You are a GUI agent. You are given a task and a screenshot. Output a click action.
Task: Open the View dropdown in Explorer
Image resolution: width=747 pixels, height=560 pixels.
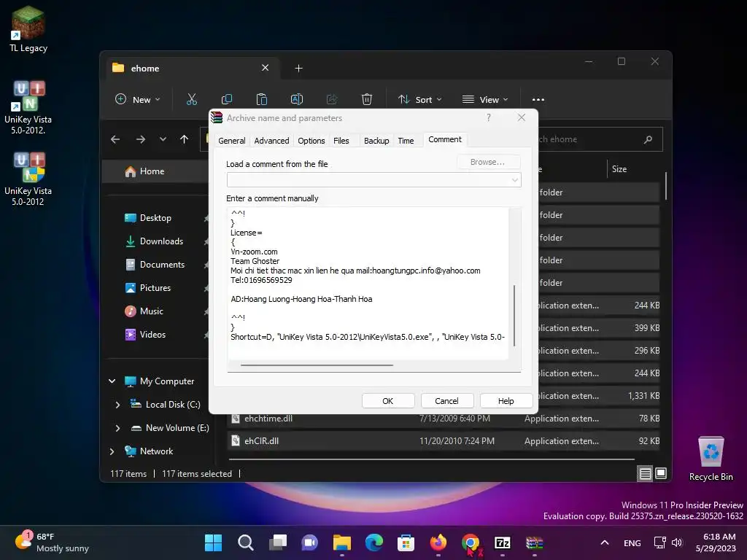click(x=485, y=99)
